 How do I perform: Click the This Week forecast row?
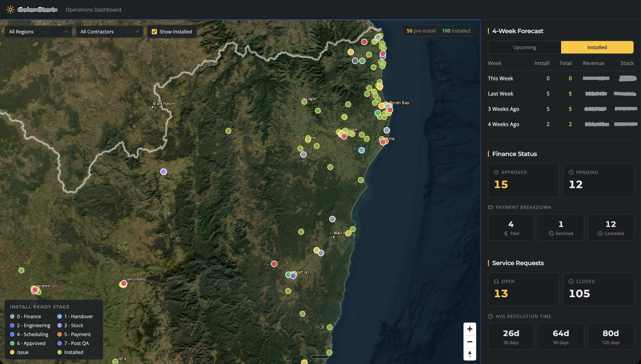[x=561, y=79]
